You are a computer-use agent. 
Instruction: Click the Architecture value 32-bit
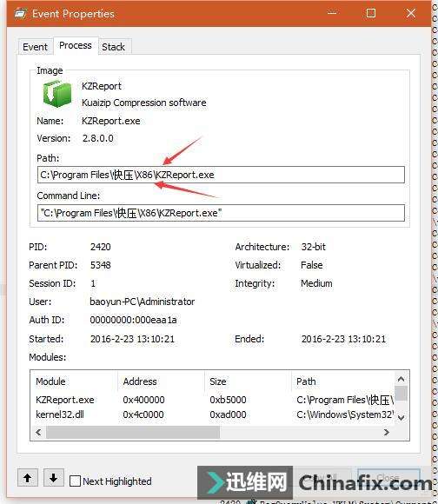click(x=314, y=247)
